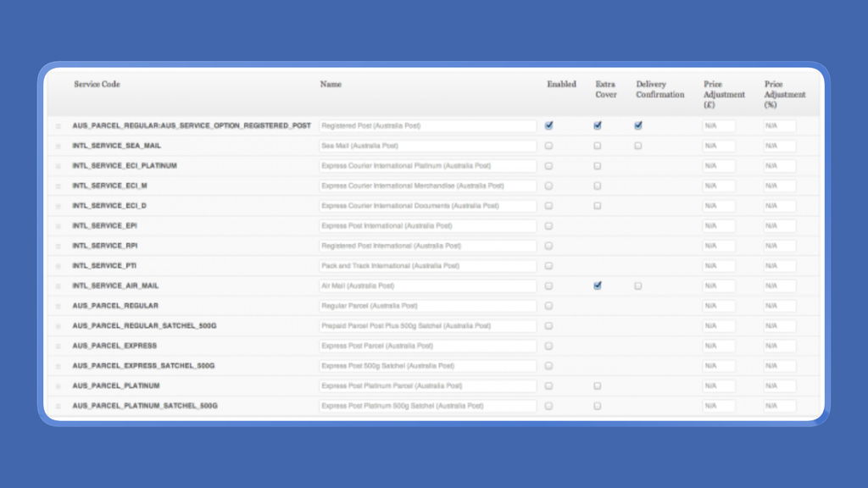
Task: Focus the Pack and Track International name field
Action: [x=428, y=266]
